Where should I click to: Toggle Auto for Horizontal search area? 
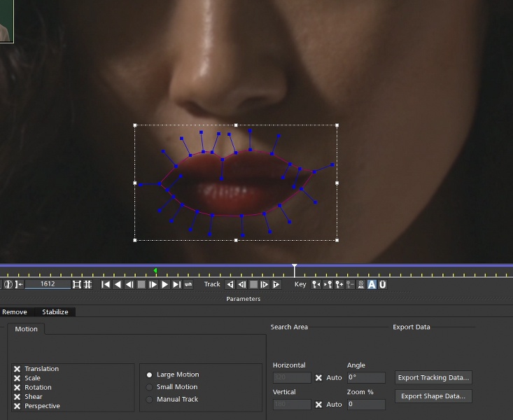(x=319, y=378)
